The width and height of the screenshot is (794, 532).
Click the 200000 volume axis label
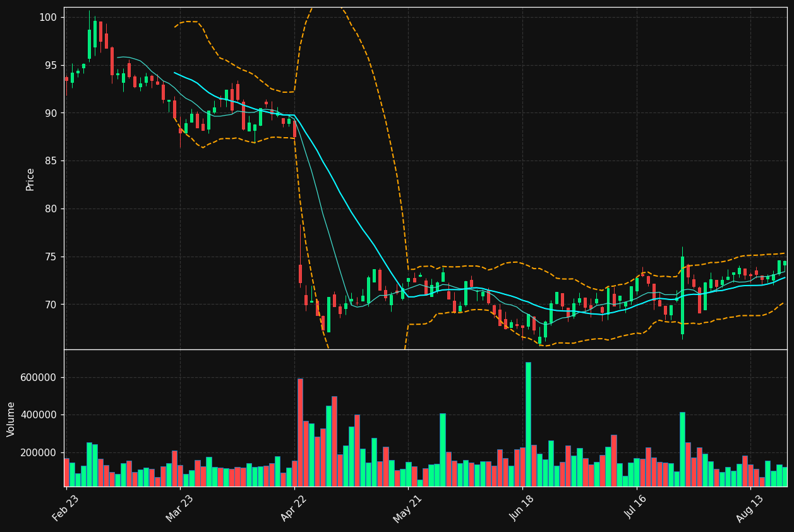[x=39, y=453]
